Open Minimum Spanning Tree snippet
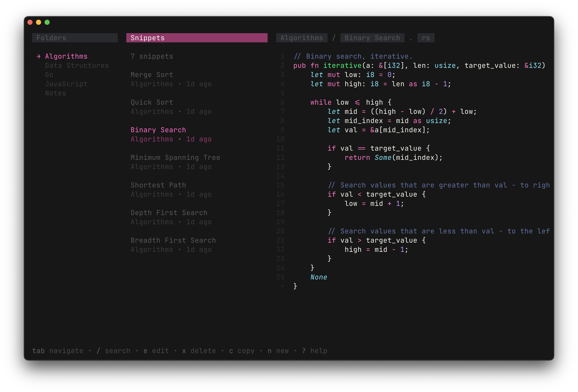This screenshot has width=578, height=392. tap(175, 158)
